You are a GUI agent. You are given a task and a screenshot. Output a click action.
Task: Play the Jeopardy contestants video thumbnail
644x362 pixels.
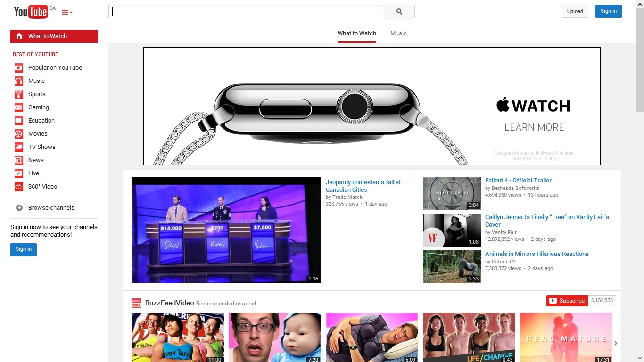(x=226, y=230)
